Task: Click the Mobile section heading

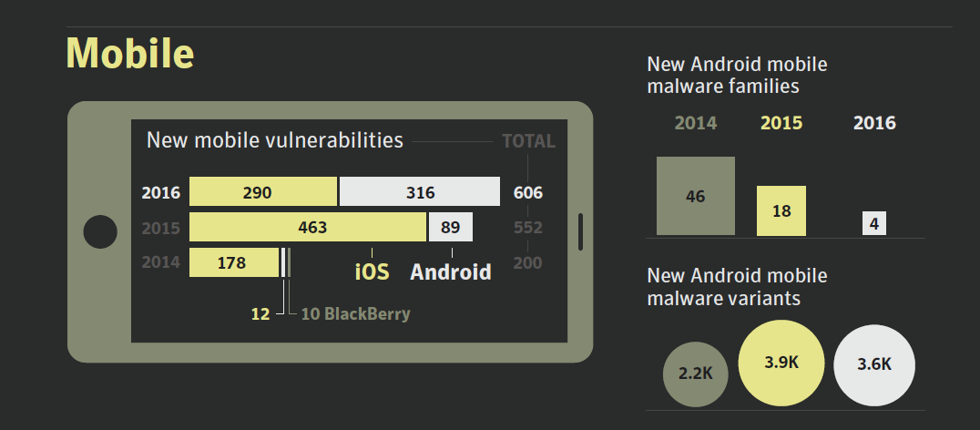Action: [x=130, y=53]
